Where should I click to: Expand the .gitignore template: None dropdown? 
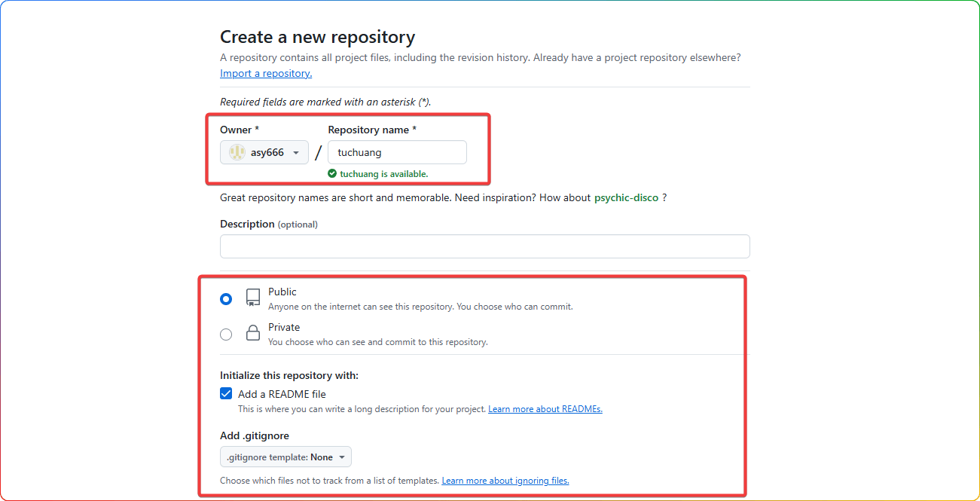[x=285, y=457]
